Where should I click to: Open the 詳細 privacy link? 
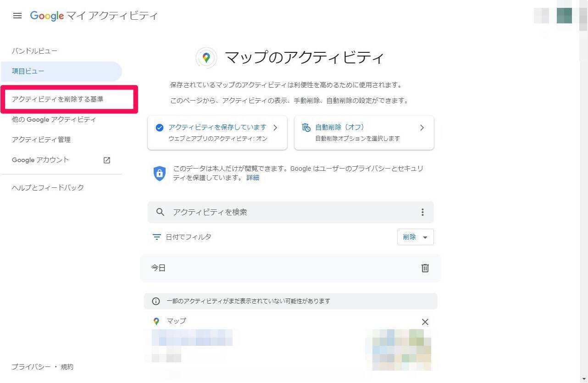(x=253, y=178)
